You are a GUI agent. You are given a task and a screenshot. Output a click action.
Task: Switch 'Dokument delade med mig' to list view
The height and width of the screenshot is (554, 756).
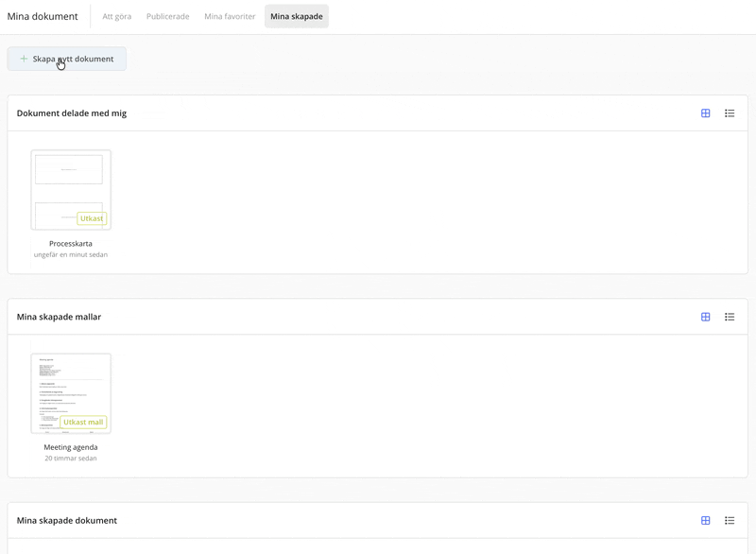pos(730,113)
